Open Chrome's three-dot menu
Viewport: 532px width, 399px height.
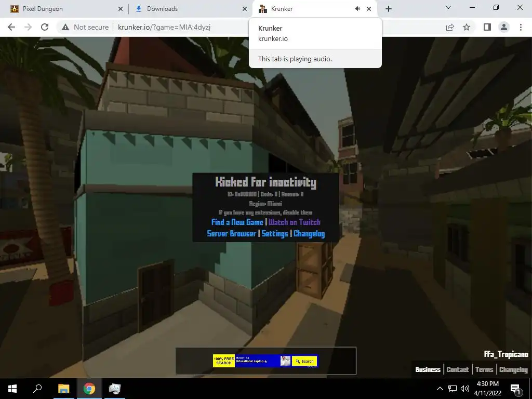[x=521, y=27]
